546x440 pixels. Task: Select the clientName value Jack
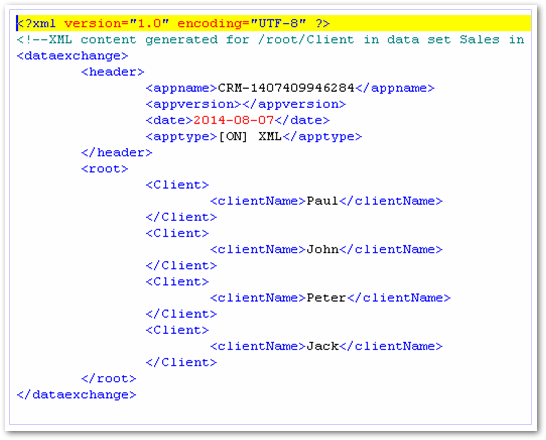pyautogui.click(x=322, y=346)
